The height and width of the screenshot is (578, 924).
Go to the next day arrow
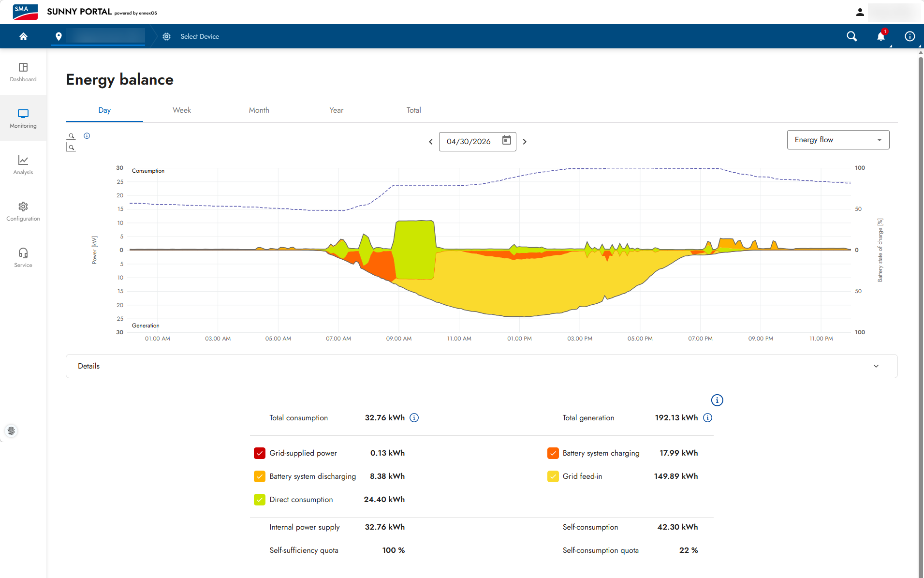click(x=525, y=142)
